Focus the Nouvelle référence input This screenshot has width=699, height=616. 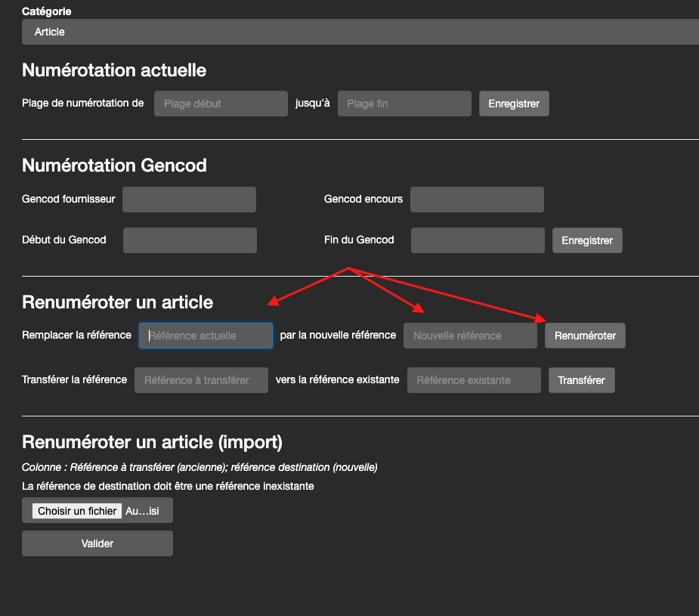tap(470, 336)
